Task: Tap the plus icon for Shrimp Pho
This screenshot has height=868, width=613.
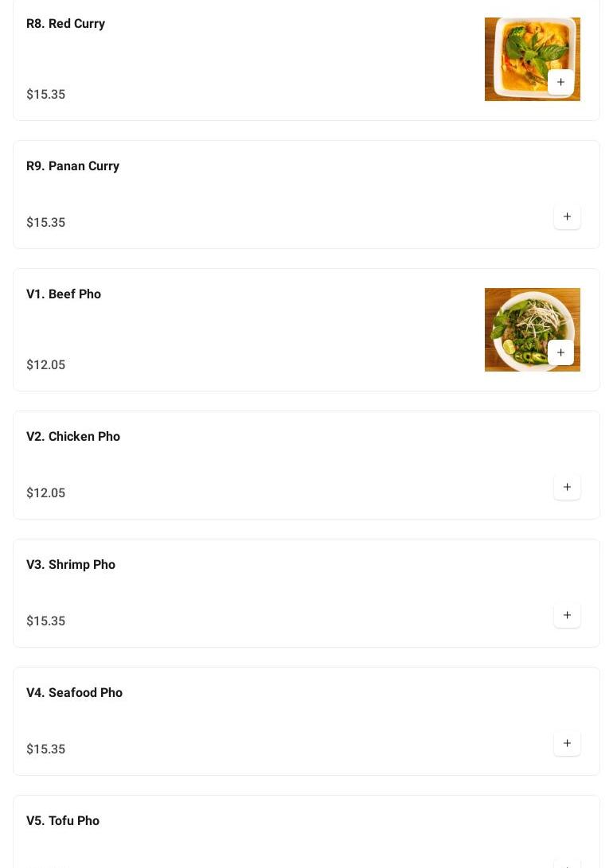Action: pos(567,615)
